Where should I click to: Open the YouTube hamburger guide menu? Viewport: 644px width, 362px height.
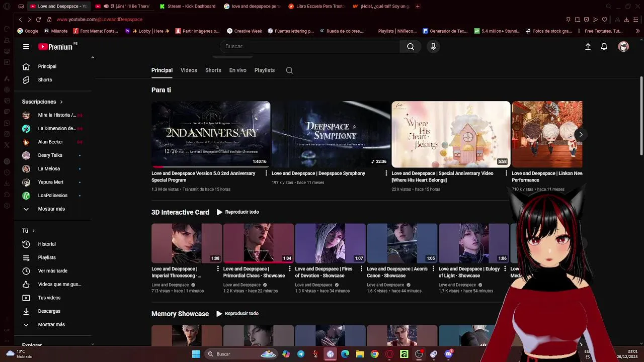pos(26,47)
